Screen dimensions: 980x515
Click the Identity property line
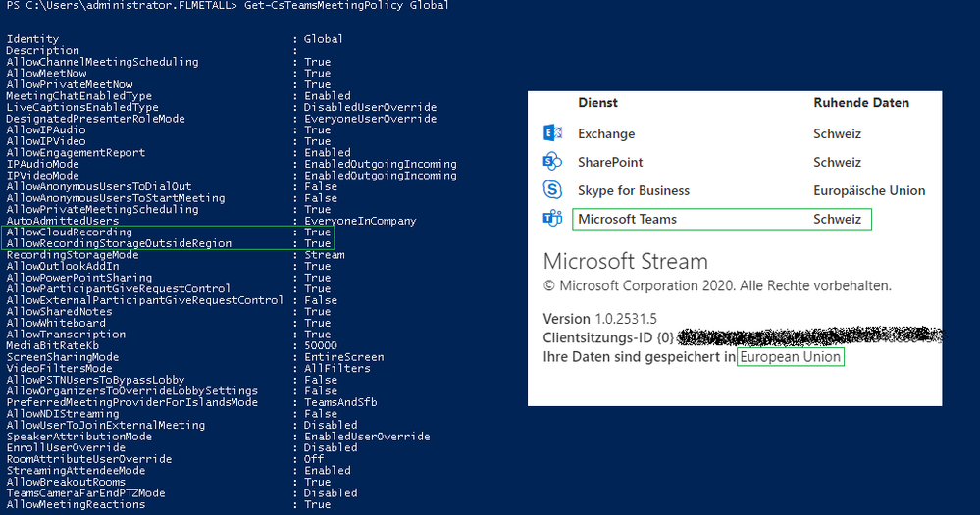click(175, 39)
